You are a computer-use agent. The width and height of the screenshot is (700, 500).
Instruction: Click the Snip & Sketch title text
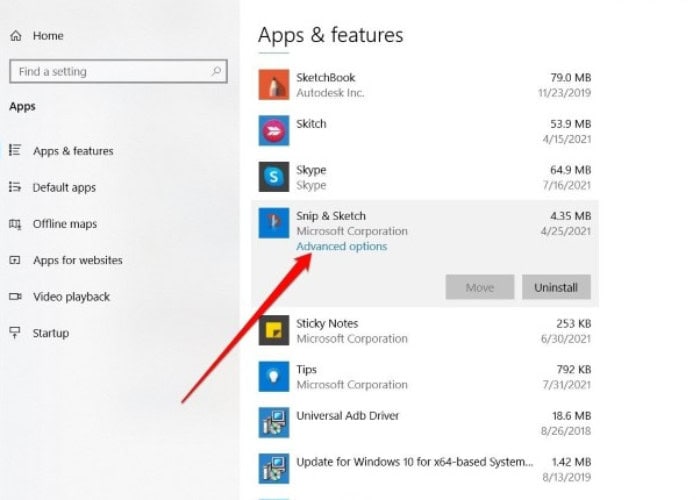click(x=331, y=216)
